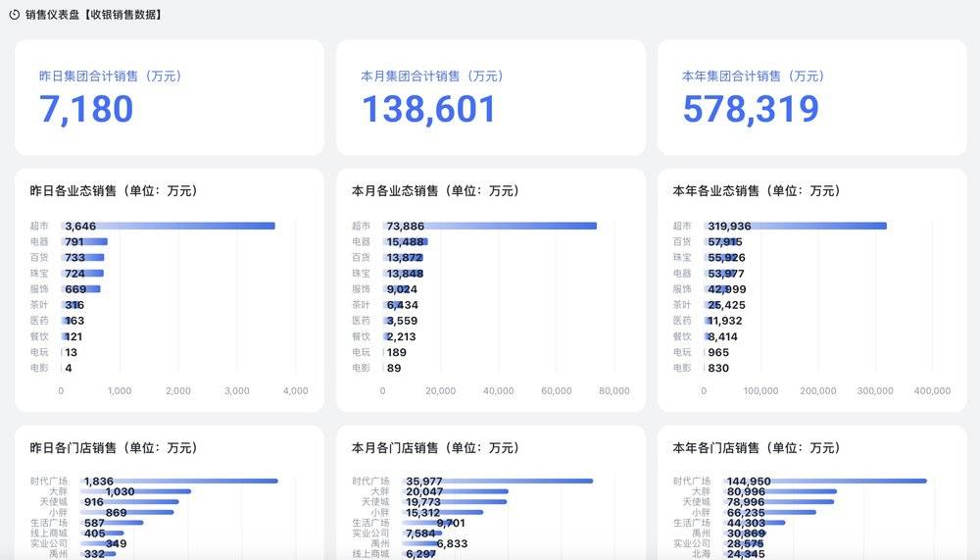
Task: Click the 超市 bar valued 73,886
Action: pos(490,226)
